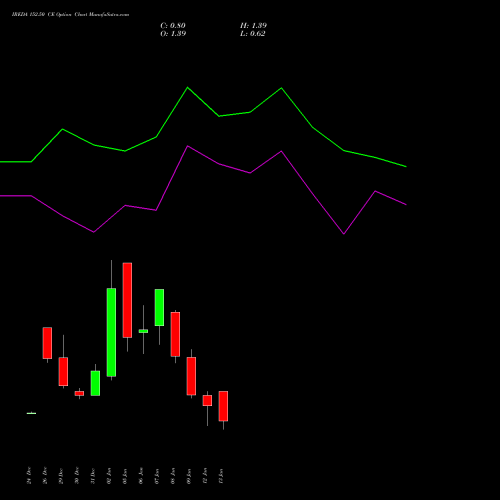Click the '09 Jan' date label
This screenshot has width=500, height=500.
click(189, 475)
